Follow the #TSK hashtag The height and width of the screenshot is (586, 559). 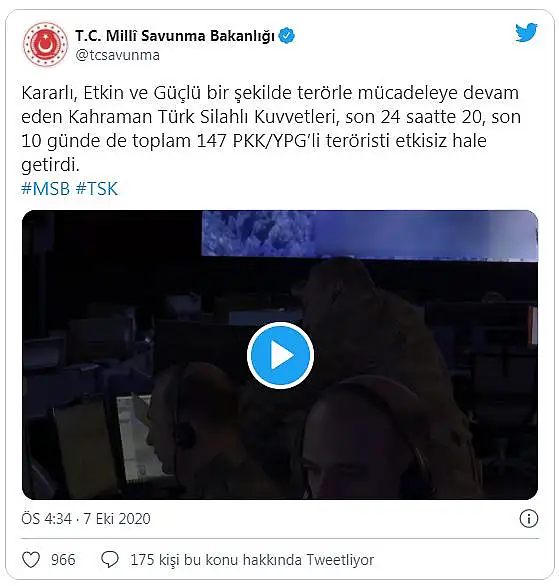pyautogui.click(x=97, y=188)
